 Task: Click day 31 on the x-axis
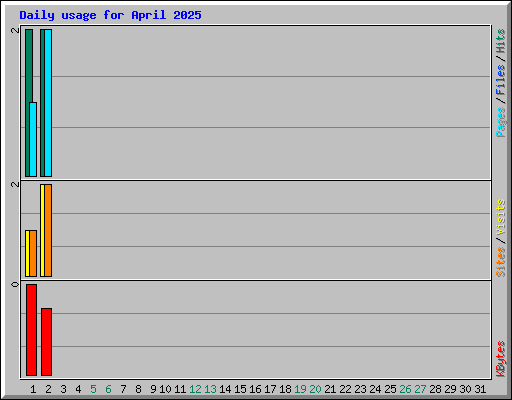480,389
